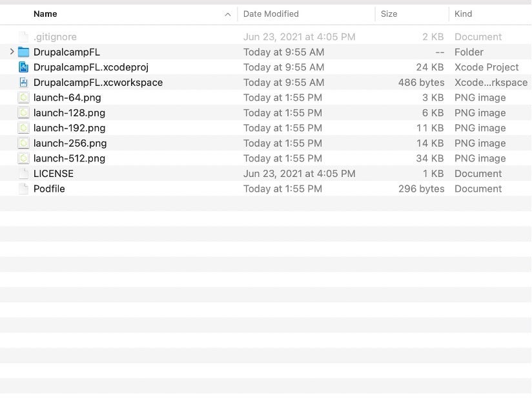Viewport: 532px width, 407px height.
Task: Select the launch-512.png image icon
Action: click(x=24, y=158)
